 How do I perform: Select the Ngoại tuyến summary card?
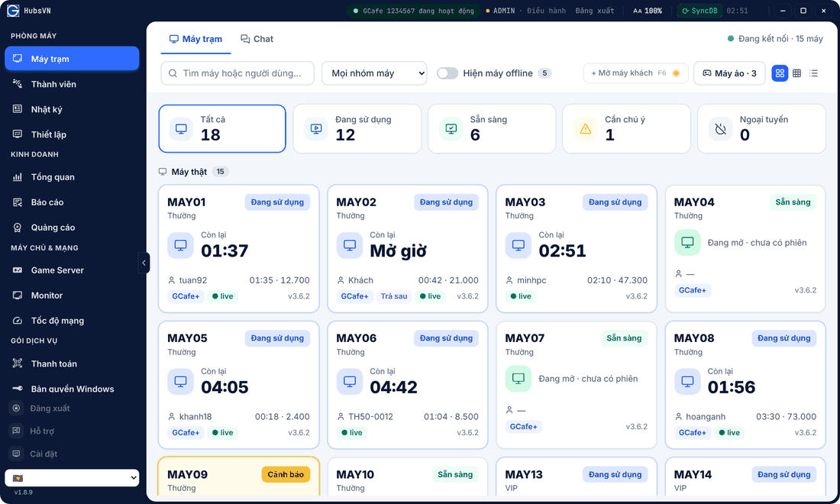pos(761,128)
